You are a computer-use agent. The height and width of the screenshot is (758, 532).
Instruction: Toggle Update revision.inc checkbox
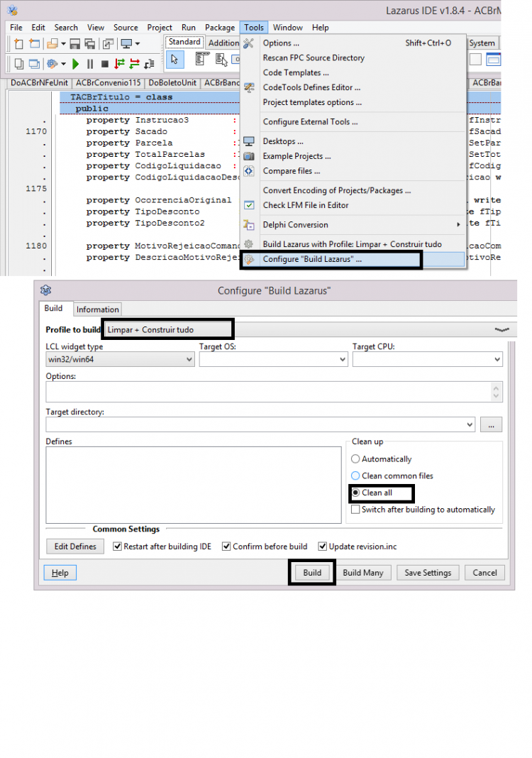click(322, 546)
